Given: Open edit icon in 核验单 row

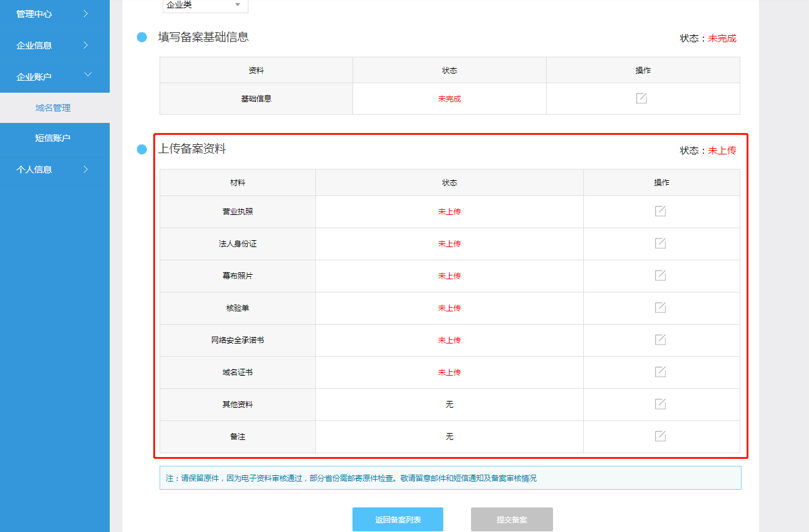Looking at the screenshot, I should pyautogui.click(x=660, y=308).
